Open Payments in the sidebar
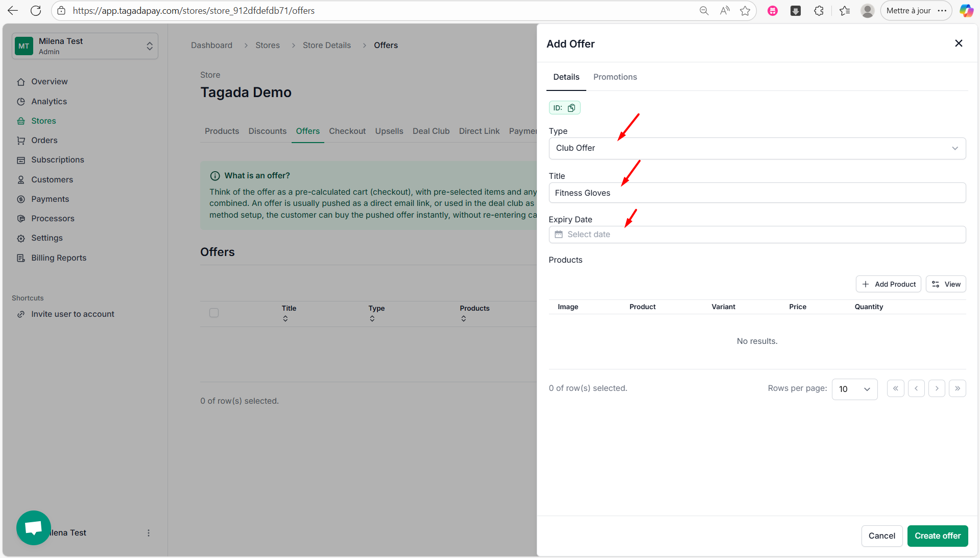The image size is (980, 558). [x=50, y=199]
